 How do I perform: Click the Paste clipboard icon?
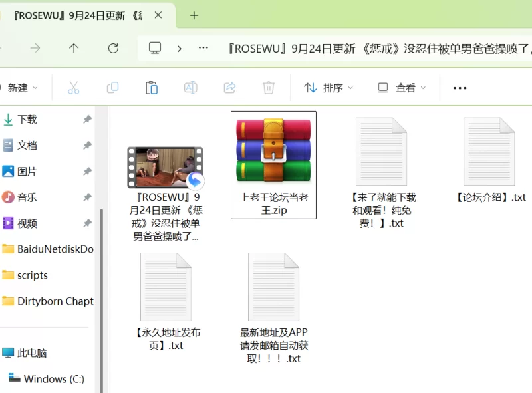pos(152,88)
